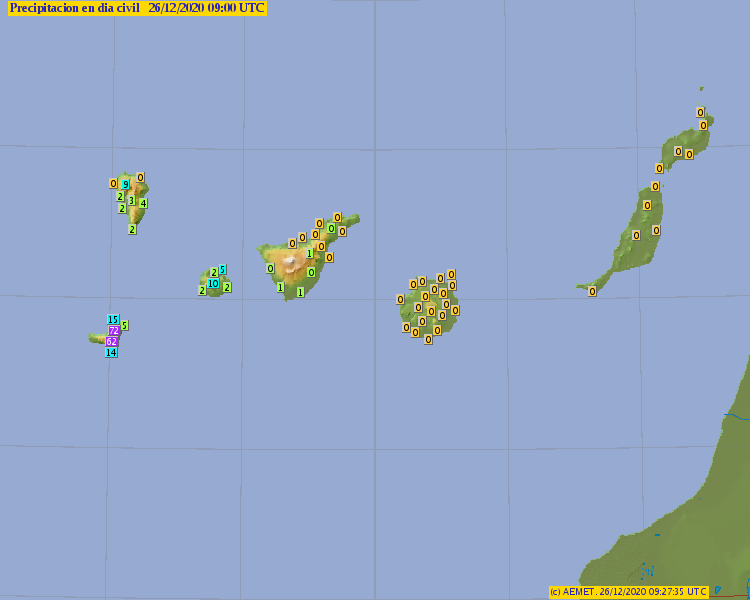Viewport: 750px width, 600px height.
Task: Click the green-colored 5 station value
Action: click(x=124, y=325)
